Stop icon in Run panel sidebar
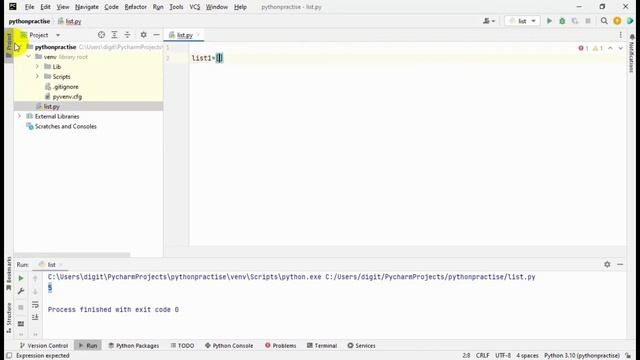 click(21, 307)
